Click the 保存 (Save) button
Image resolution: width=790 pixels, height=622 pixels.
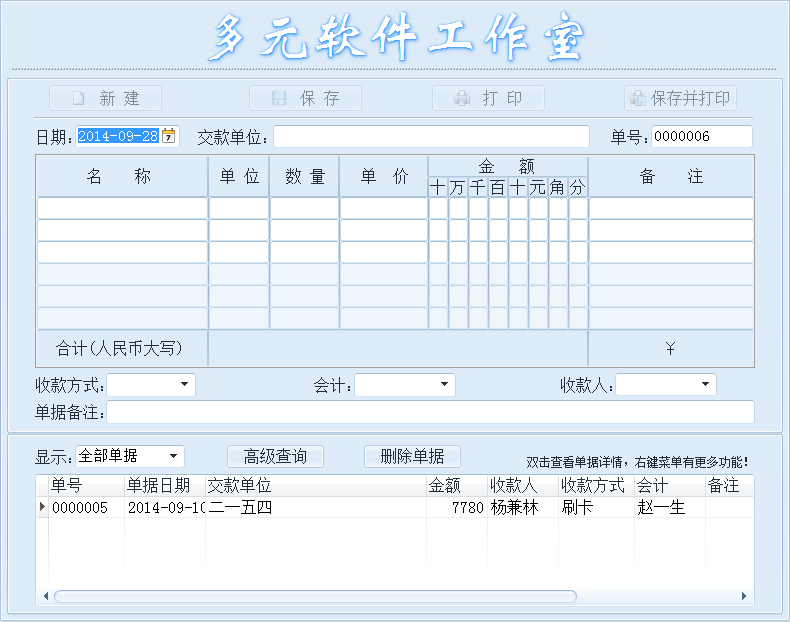[x=305, y=98]
